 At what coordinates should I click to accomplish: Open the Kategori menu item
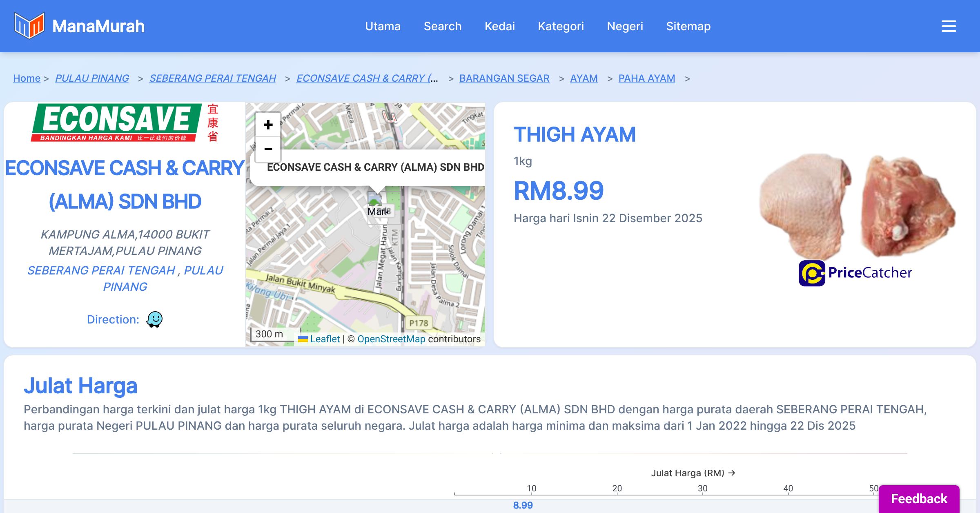tap(561, 26)
